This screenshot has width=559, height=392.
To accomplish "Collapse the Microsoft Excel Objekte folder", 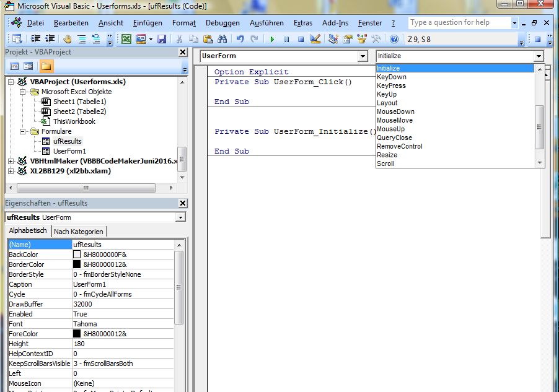I will pyautogui.click(x=22, y=92).
